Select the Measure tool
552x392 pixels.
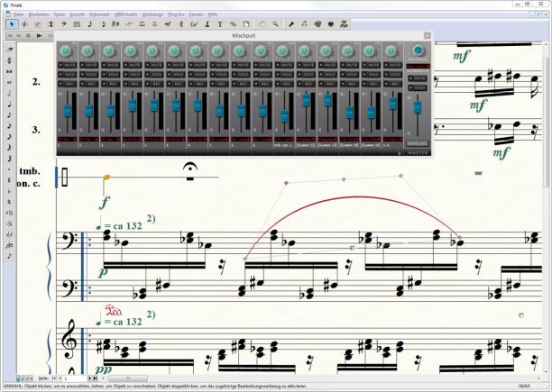(77, 24)
